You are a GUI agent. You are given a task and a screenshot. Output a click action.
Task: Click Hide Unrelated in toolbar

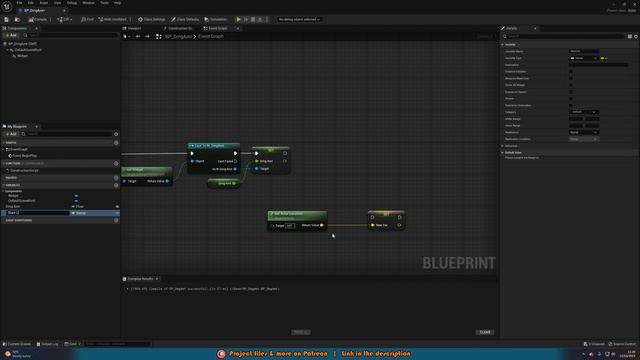[113, 19]
